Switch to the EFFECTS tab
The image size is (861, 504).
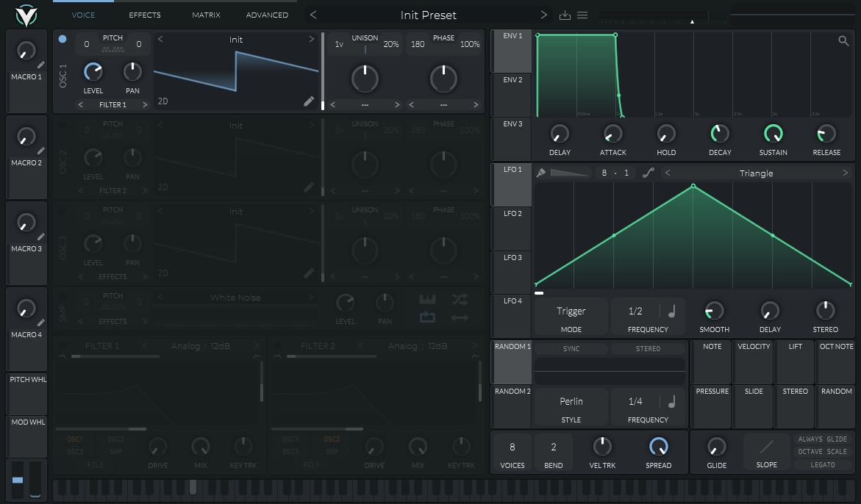(x=144, y=15)
